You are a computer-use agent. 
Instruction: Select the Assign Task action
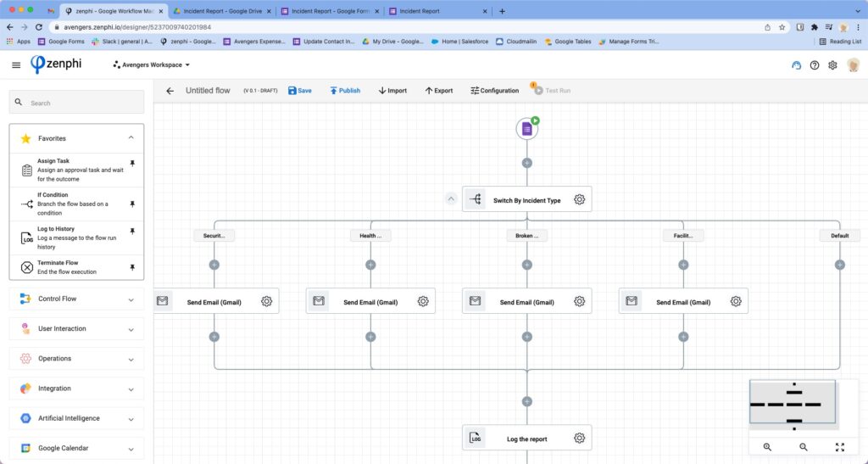coord(76,170)
